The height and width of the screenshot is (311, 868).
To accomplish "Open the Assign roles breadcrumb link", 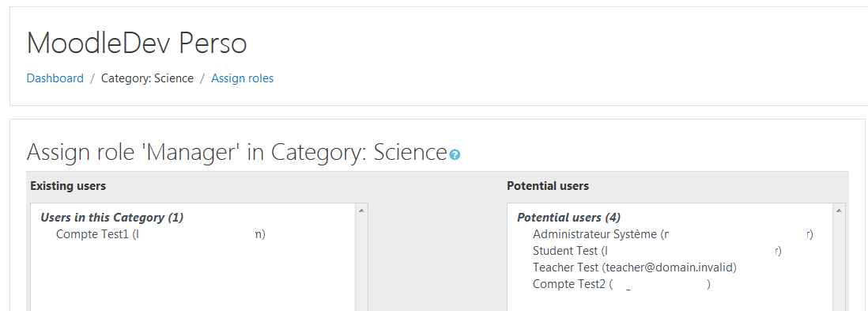I will click(243, 78).
